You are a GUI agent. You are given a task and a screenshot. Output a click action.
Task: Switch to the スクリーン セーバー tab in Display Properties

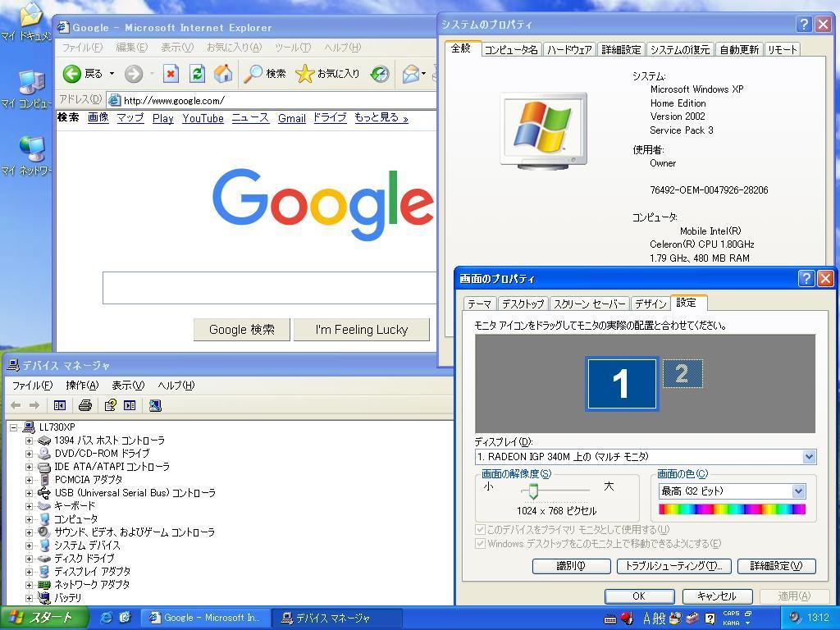589,304
